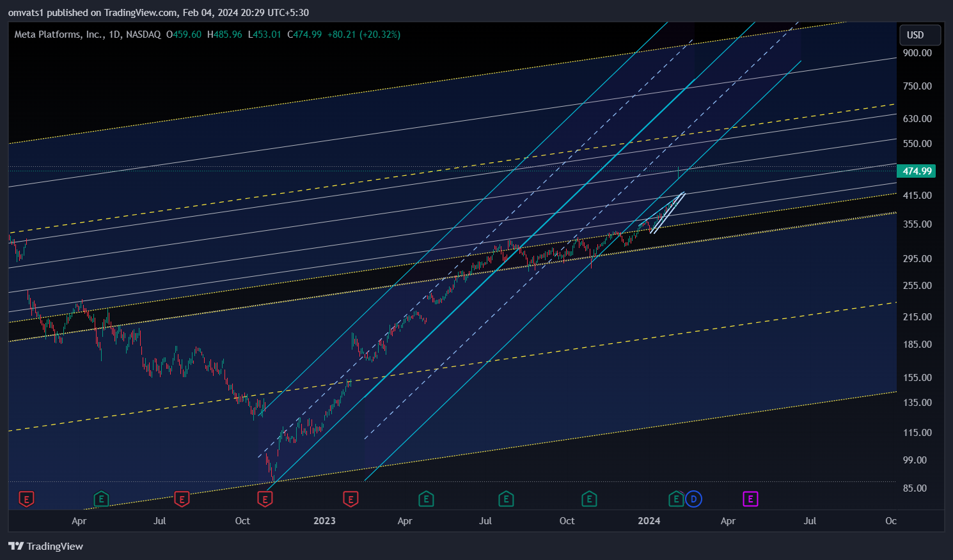The width and height of the screenshot is (953, 560).
Task: Click the first Apr label on the time axis
Action: (x=79, y=520)
